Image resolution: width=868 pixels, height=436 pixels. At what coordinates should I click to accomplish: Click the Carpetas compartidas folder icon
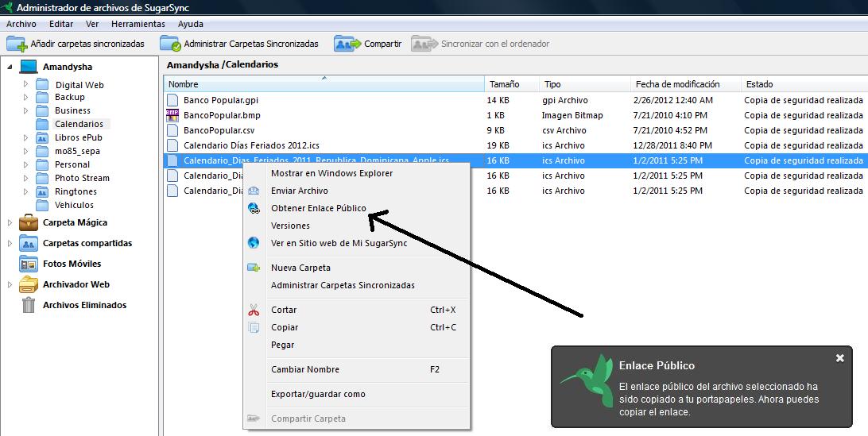tap(29, 243)
